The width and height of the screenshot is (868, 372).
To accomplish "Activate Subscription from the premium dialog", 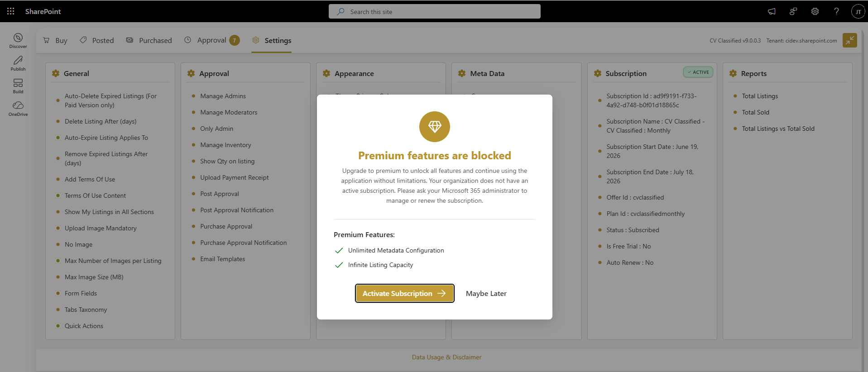I will click(404, 293).
